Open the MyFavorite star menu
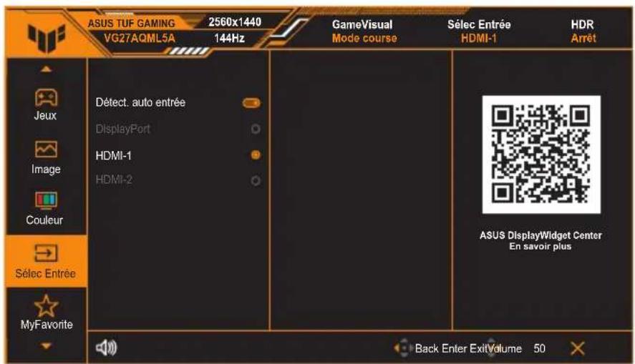This screenshot has height=364, width=635. pos(46,313)
